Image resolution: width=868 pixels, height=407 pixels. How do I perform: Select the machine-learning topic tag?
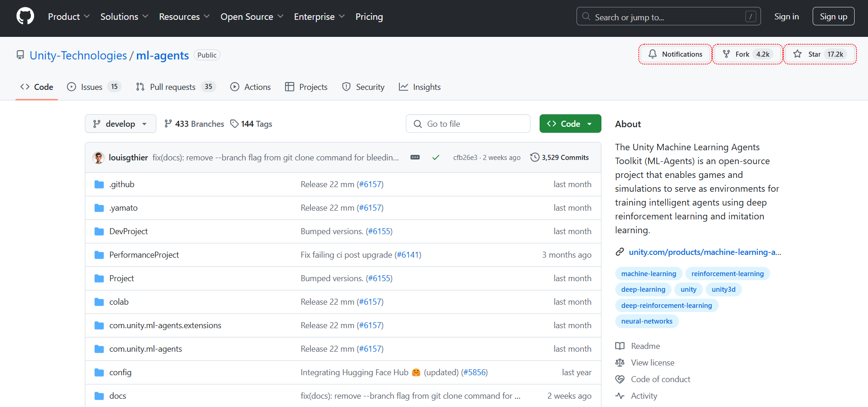[649, 274]
